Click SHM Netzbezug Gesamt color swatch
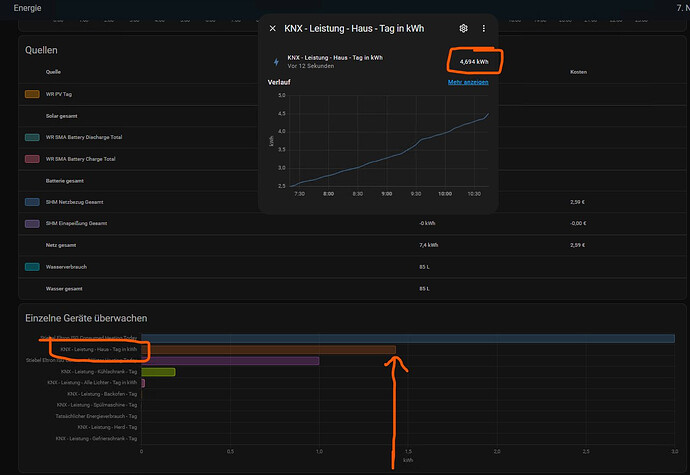This screenshot has height=475, width=690. click(x=32, y=201)
